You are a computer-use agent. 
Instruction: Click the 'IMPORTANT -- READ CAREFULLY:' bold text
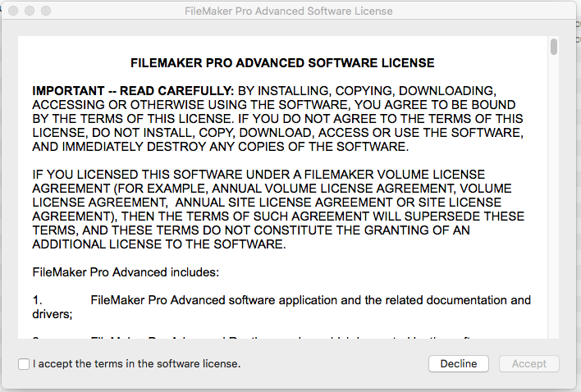[x=133, y=91]
